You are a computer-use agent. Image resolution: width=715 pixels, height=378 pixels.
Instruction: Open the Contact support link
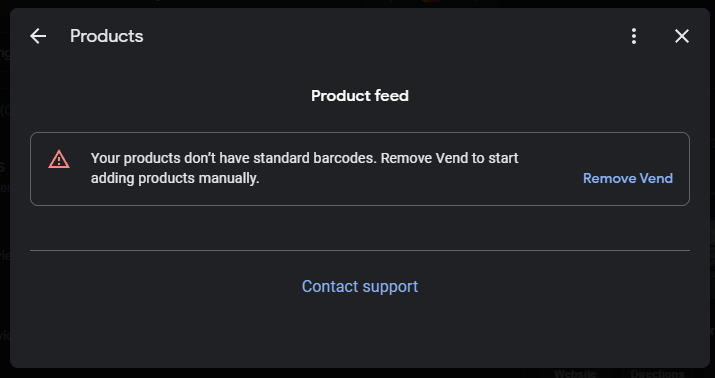[360, 286]
